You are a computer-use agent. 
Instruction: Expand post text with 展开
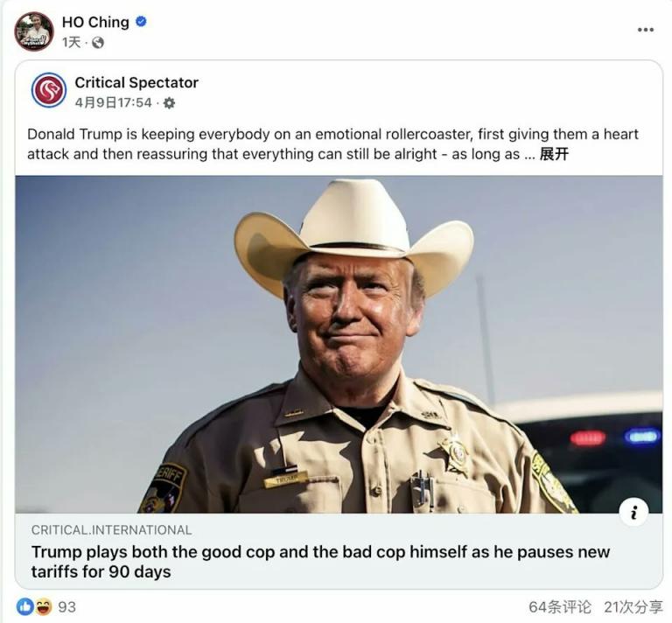pyautogui.click(x=554, y=154)
